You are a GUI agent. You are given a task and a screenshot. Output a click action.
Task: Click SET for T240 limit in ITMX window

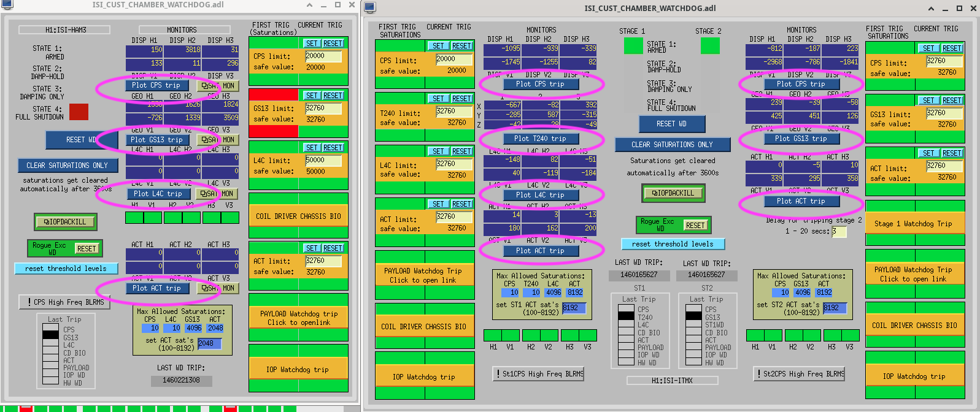[x=438, y=99]
